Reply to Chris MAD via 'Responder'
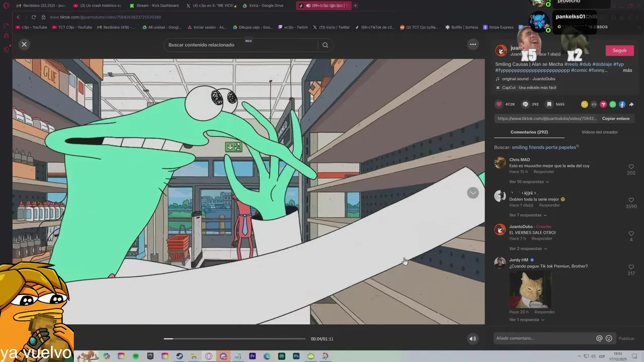Image resolution: width=644 pixels, height=362 pixels. (x=544, y=172)
